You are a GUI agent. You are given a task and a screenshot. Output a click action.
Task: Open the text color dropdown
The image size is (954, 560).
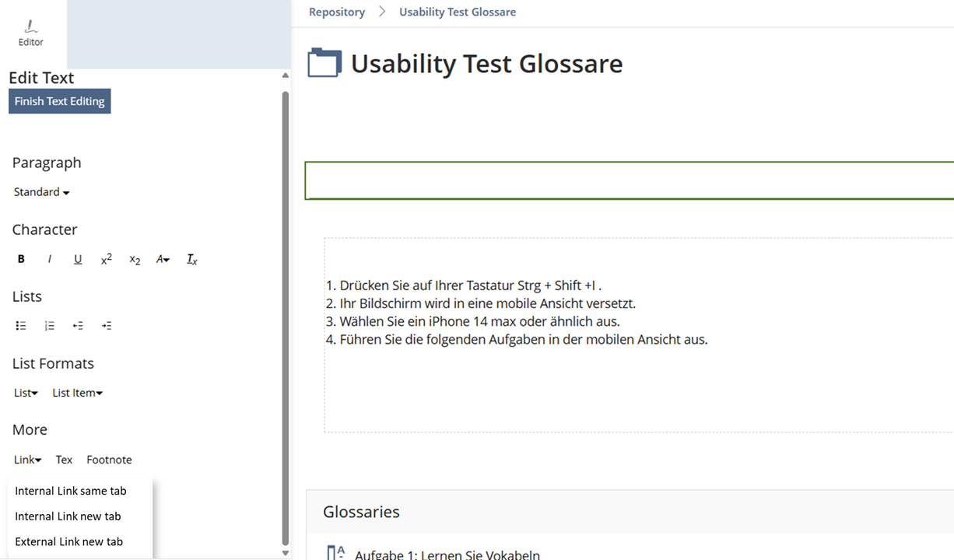(x=163, y=259)
